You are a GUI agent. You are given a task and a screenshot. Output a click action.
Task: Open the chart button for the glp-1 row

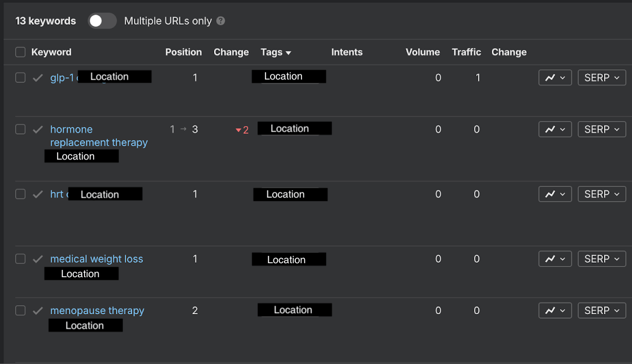tap(555, 78)
